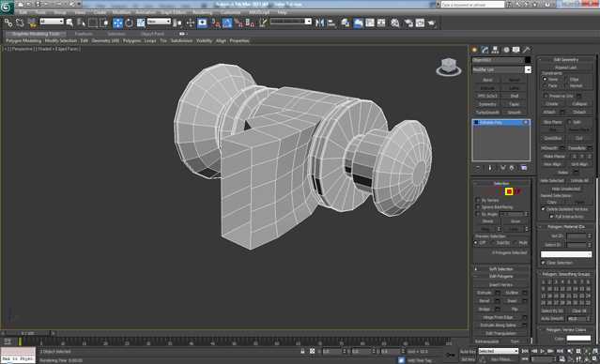Enable the Ignore Backfacing checkbox
Screen dimensions: 600x364
(478, 206)
